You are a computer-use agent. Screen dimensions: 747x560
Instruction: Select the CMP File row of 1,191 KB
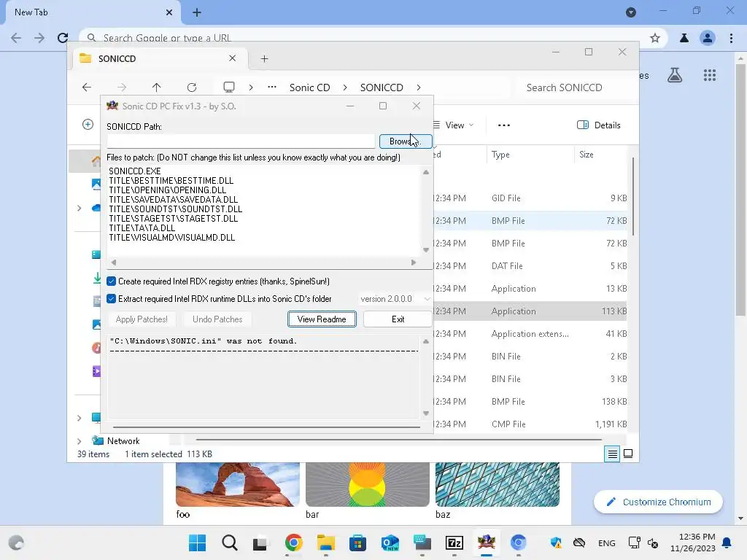(530, 424)
